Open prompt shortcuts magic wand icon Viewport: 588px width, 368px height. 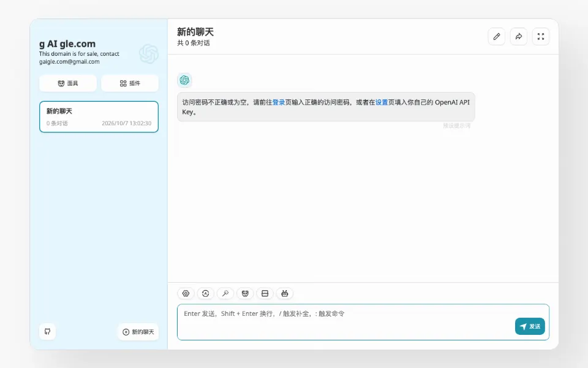(225, 294)
